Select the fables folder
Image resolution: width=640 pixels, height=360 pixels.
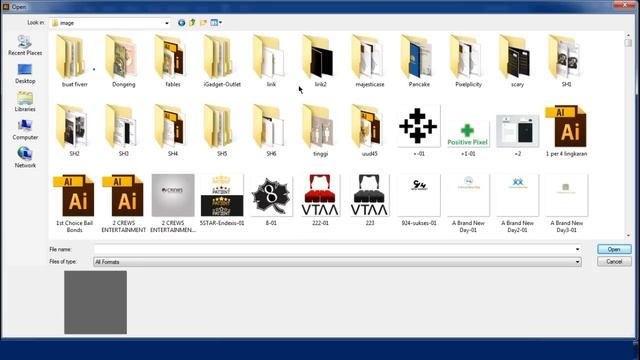173,61
